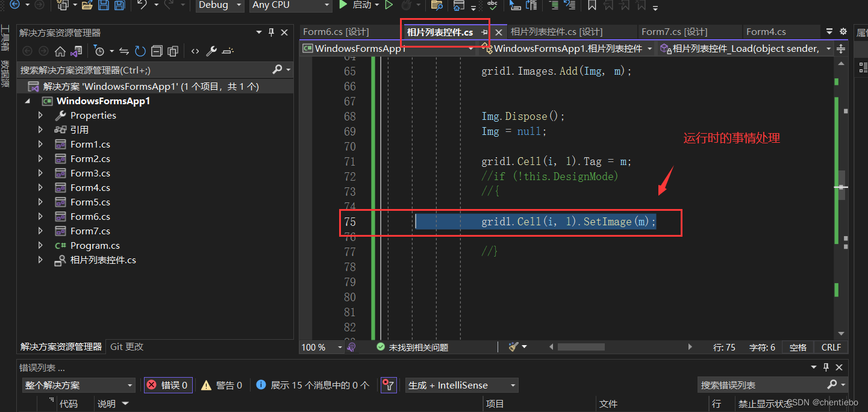Screen dimensions: 868x412
Task: Click the 空格 indentation indicator
Action: click(798, 348)
